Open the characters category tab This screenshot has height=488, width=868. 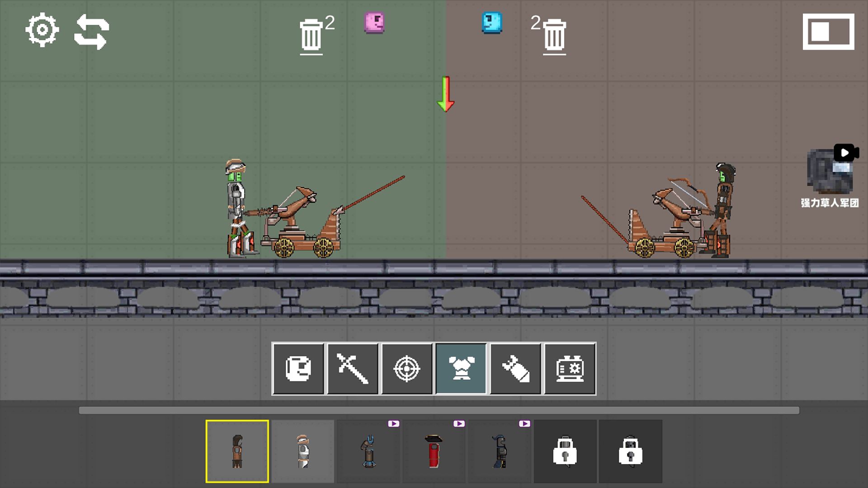298,369
